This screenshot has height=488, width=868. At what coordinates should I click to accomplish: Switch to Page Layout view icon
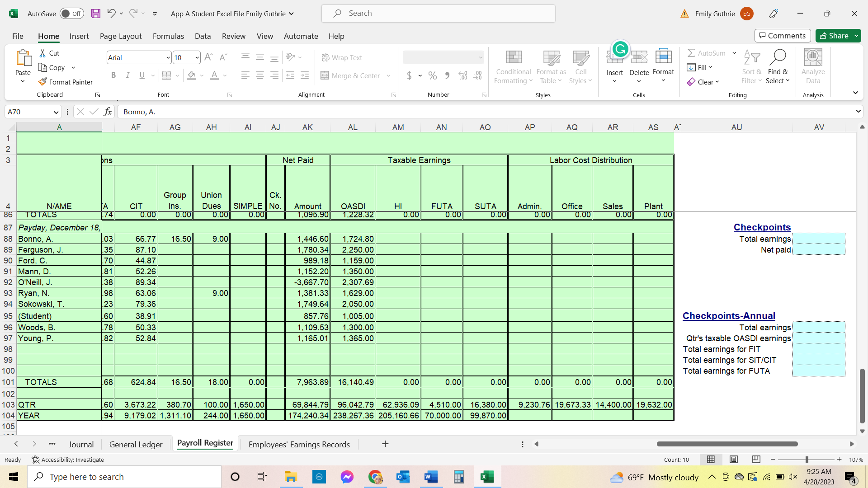pyautogui.click(x=734, y=460)
